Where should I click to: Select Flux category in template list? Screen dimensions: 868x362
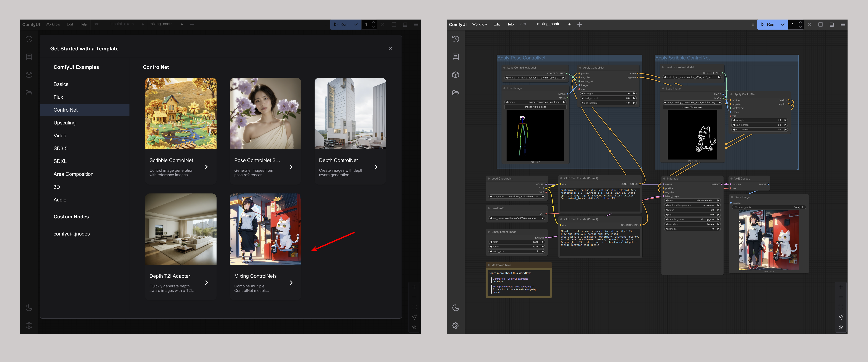click(85, 97)
